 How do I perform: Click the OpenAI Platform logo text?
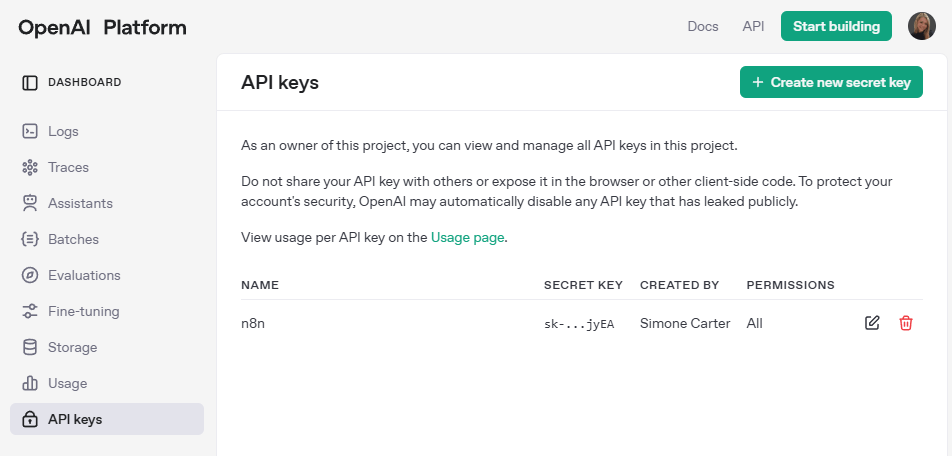pyautogui.click(x=102, y=27)
